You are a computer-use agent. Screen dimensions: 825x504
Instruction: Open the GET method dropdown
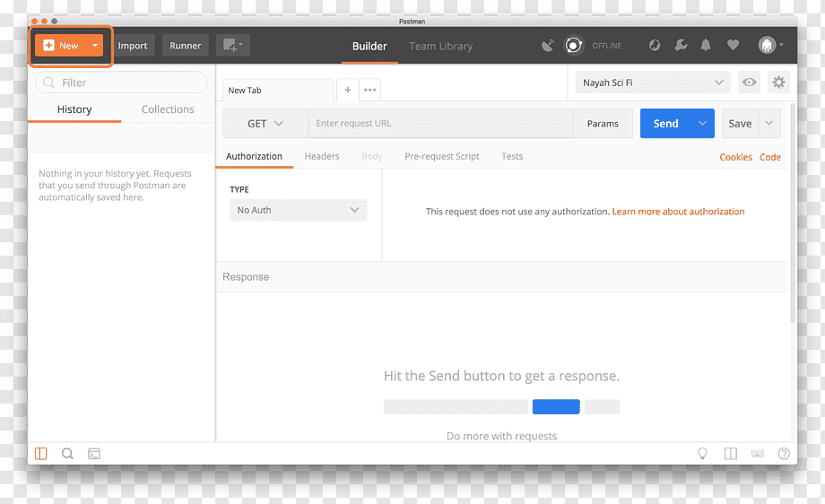point(265,124)
